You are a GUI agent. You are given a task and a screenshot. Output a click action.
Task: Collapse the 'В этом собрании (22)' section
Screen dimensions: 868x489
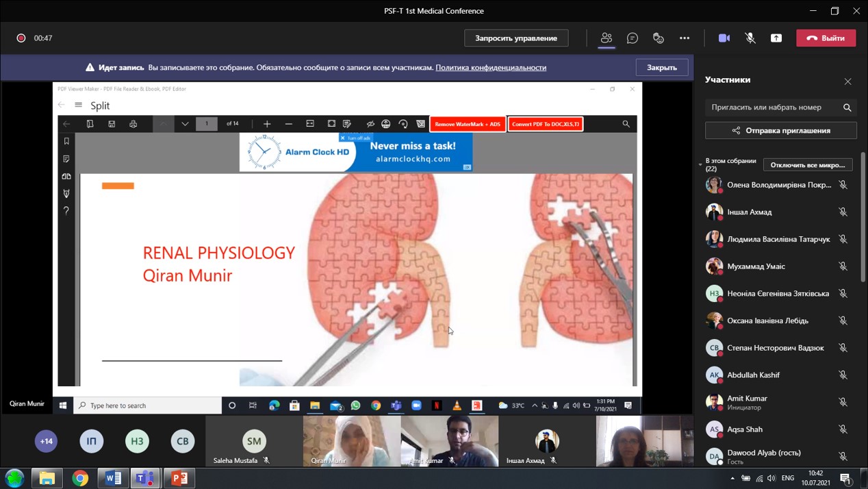click(x=700, y=165)
